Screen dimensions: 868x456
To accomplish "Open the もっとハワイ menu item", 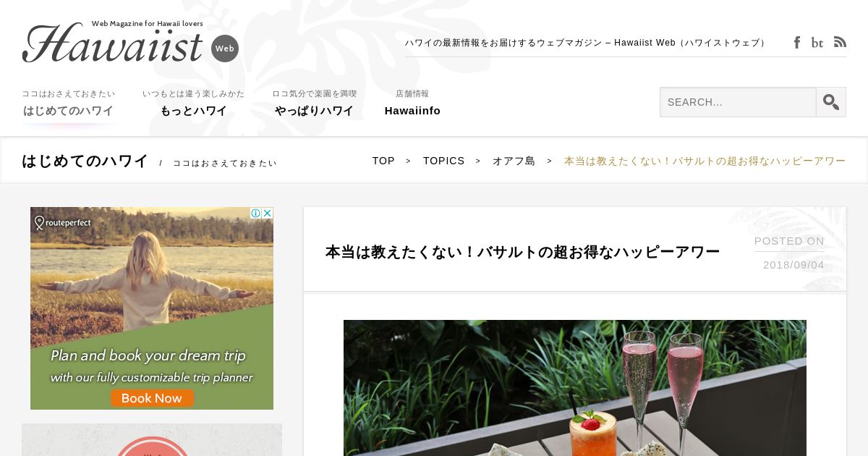I will coord(193,104).
